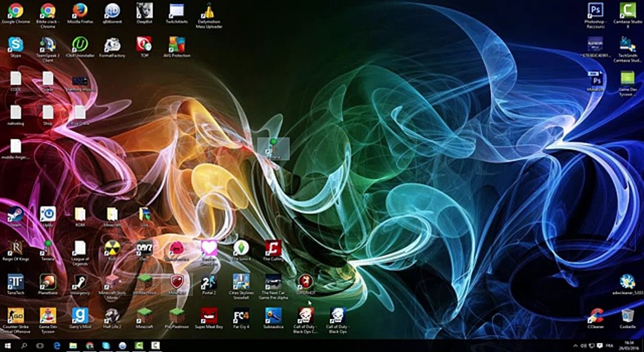Viewport: 644px width, 352px height.
Task: Select the Steam desktop shortcut
Action: [16, 217]
